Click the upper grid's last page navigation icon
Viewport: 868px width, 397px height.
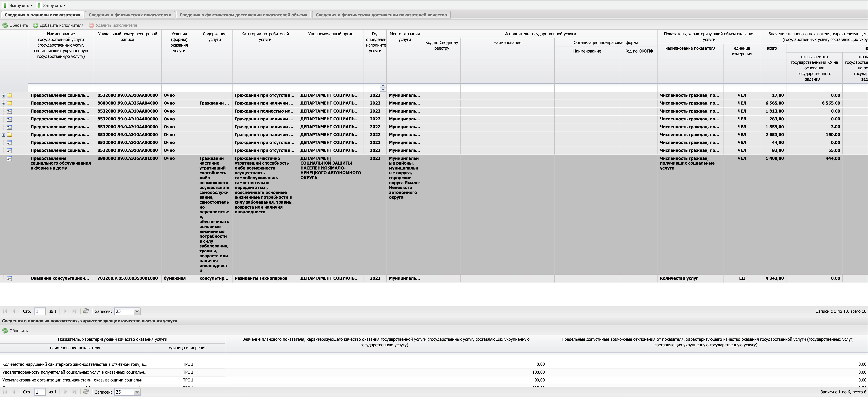[75, 311]
